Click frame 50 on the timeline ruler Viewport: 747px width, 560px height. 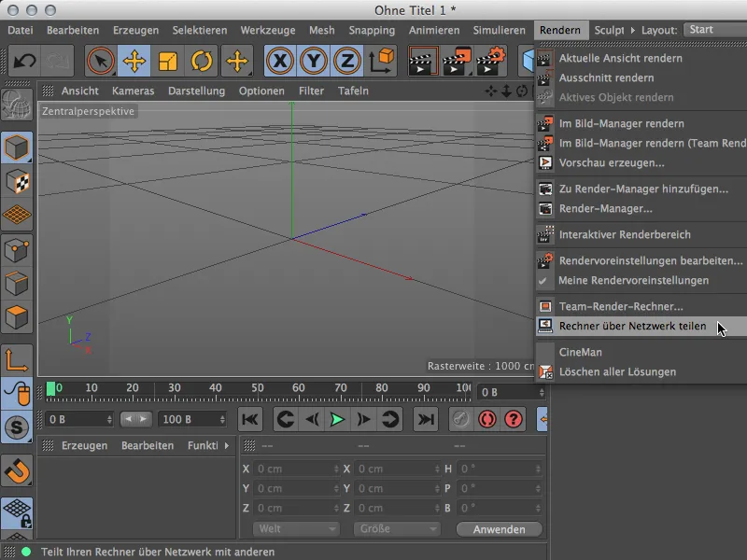pyautogui.click(x=258, y=387)
